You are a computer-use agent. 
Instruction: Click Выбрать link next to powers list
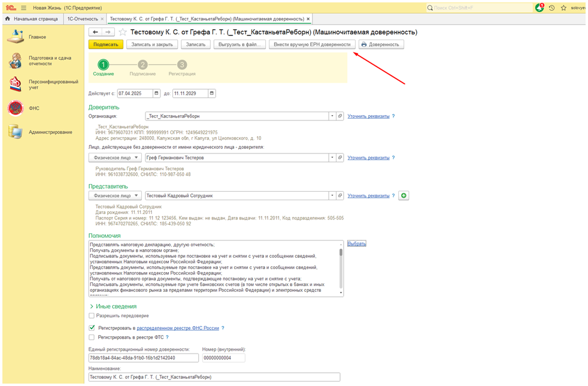[357, 244]
